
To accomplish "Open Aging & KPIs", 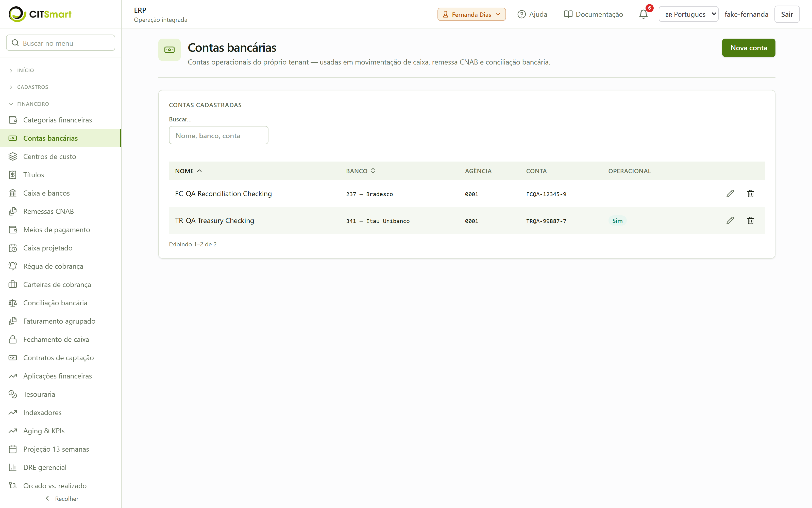I will coord(61,431).
